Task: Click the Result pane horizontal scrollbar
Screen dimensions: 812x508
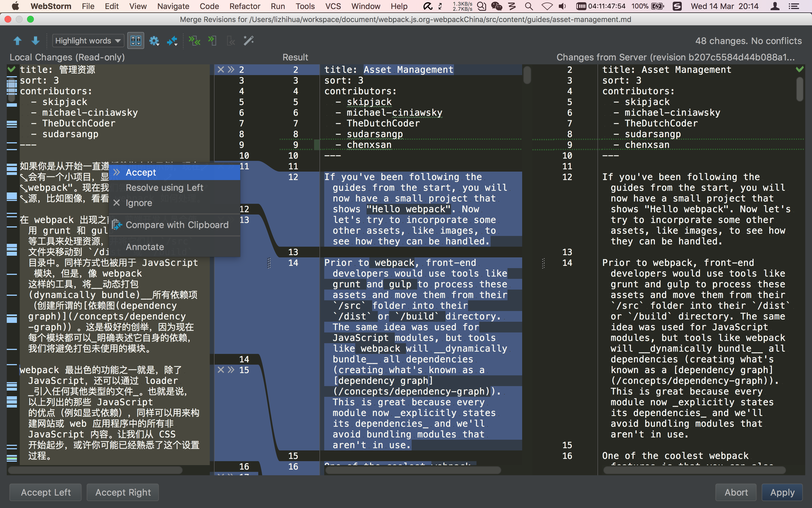Action: 413,470
